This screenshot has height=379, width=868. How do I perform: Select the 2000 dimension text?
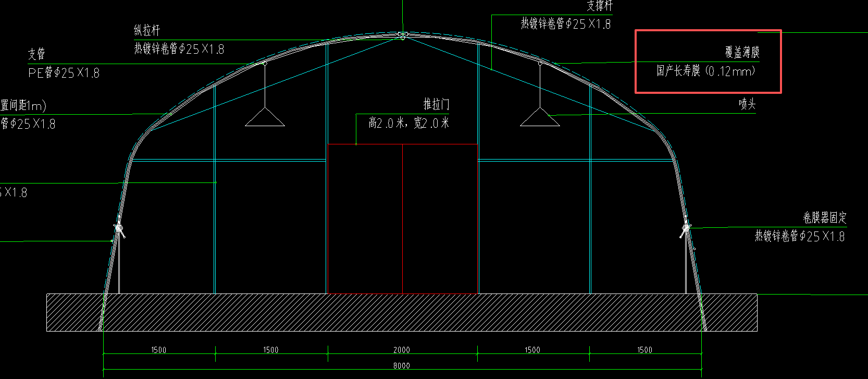[402, 350]
